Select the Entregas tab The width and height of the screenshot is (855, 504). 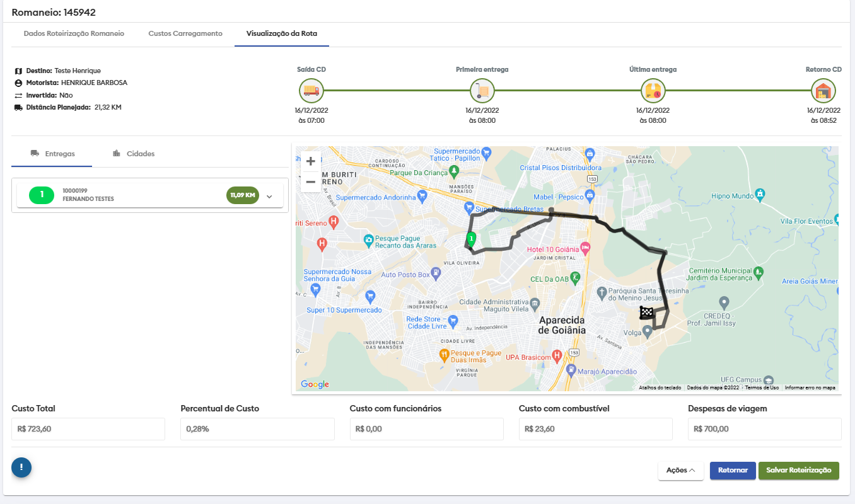(52, 154)
